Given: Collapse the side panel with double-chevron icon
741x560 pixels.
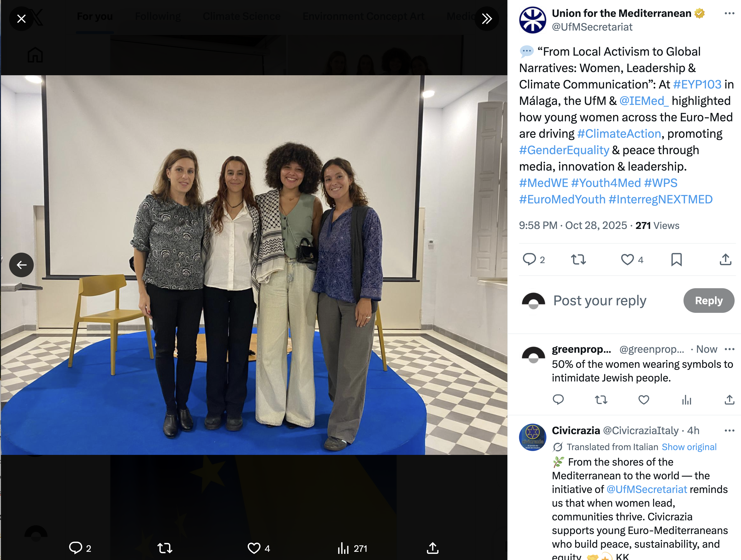Looking at the screenshot, I should click(487, 19).
